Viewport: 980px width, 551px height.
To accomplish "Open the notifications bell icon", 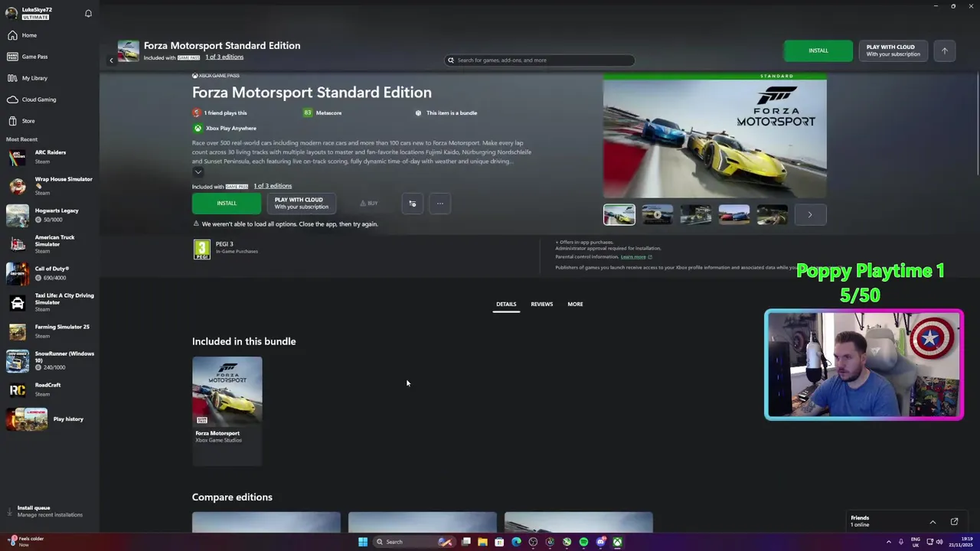I will [88, 13].
